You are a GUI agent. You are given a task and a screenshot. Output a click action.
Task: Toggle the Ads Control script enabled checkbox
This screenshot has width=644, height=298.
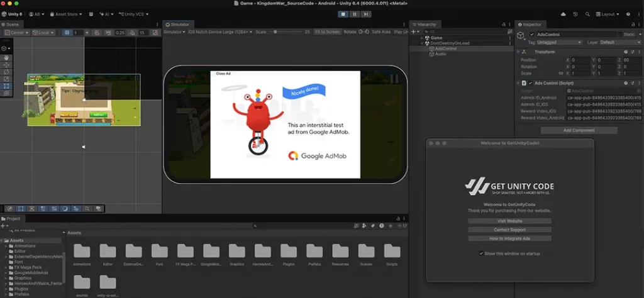click(530, 83)
